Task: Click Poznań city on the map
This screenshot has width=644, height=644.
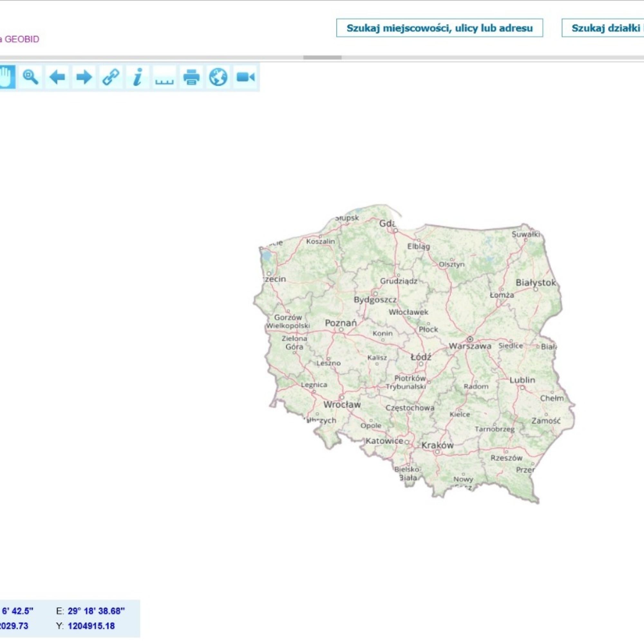Action: 340,323
